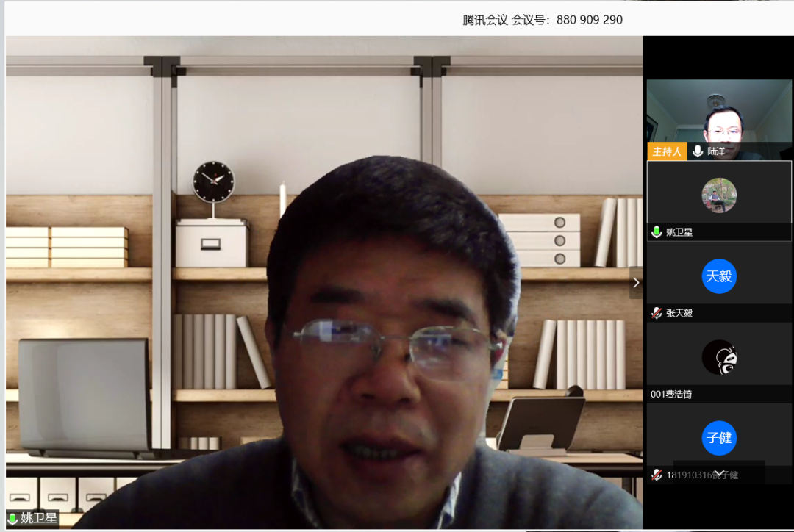Collapse the participant sidebar with the right arrow

click(x=636, y=283)
